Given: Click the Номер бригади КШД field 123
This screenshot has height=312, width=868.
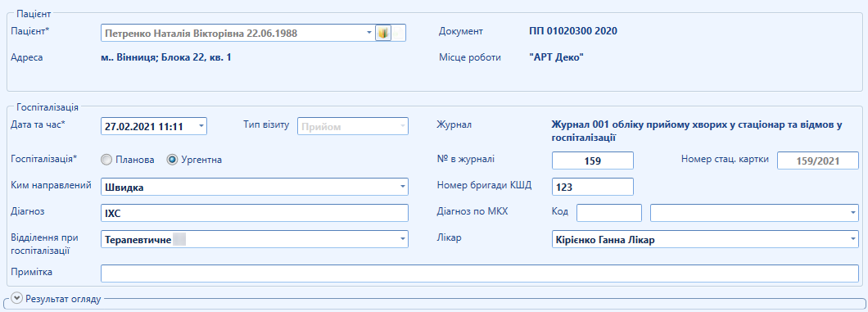Looking at the screenshot, I should point(592,187).
